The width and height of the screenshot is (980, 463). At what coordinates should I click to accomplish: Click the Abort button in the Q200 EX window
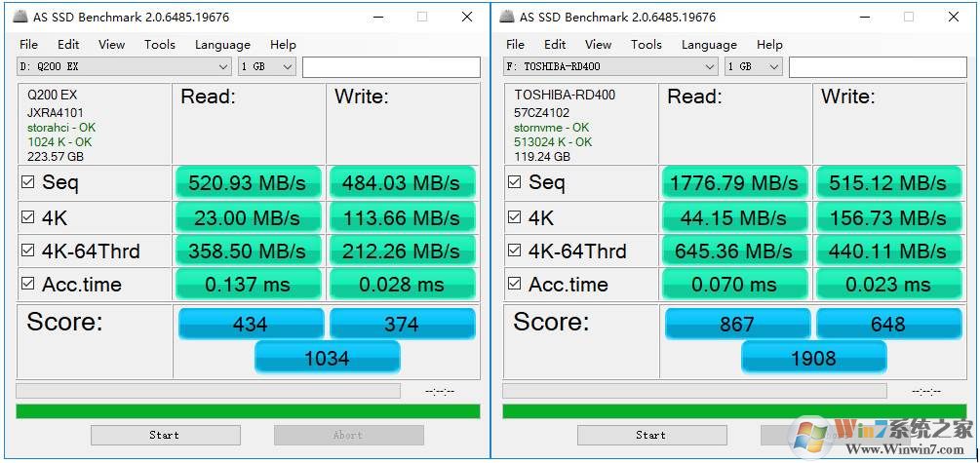349,435
